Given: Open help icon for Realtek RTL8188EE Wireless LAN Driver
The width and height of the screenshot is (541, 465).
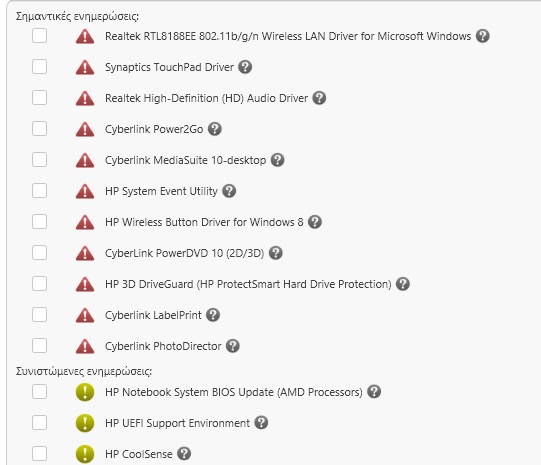Looking at the screenshot, I should (x=483, y=36).
